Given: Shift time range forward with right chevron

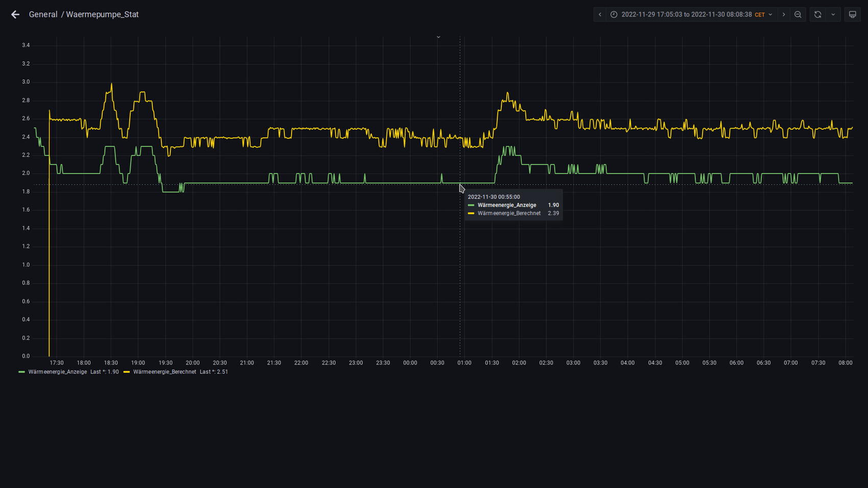Looking at the screenshot, I should click(x=784, y=14).
